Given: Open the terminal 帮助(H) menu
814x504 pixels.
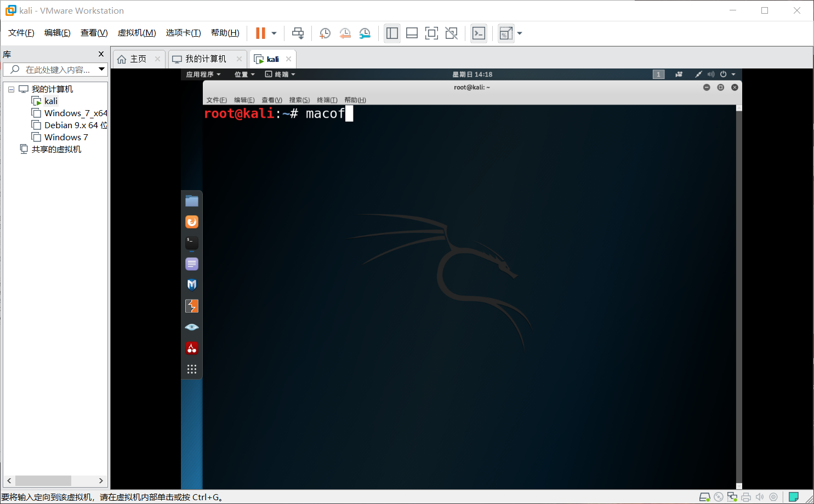Looking at the screenshot, I should (355, 100).
